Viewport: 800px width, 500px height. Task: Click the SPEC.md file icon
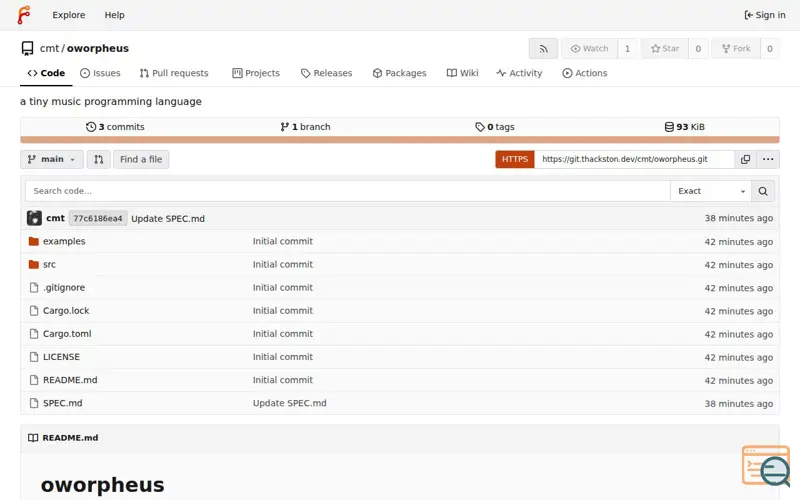34,403
